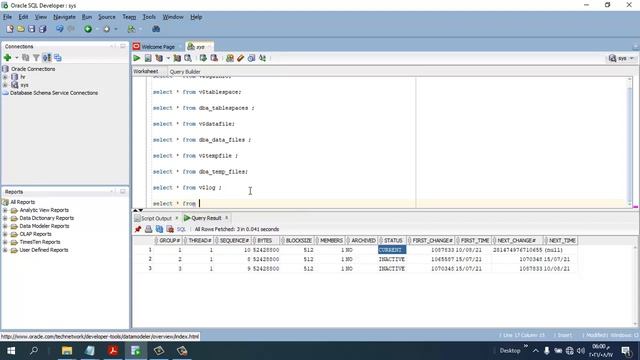The height and width of the screenshot is (360, 640).
Task: Click the SEQUENCE# column header
Action: (234, 241)
